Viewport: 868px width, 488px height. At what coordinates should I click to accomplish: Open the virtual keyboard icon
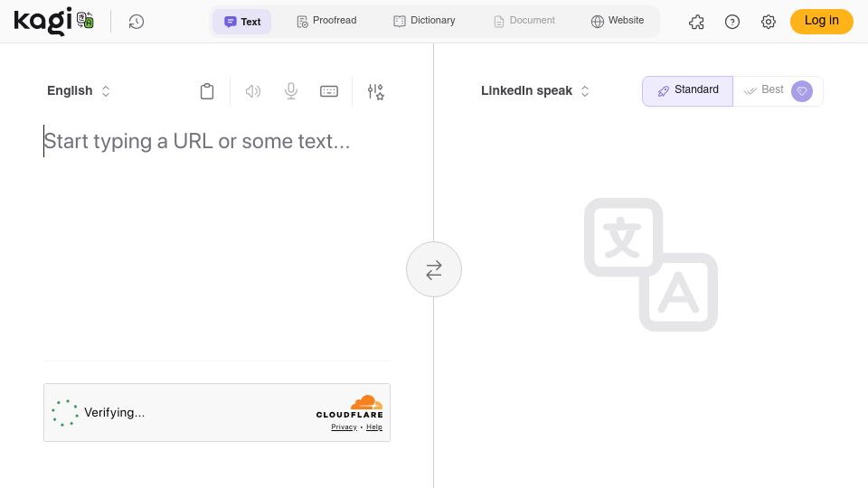tap(329, 91)
